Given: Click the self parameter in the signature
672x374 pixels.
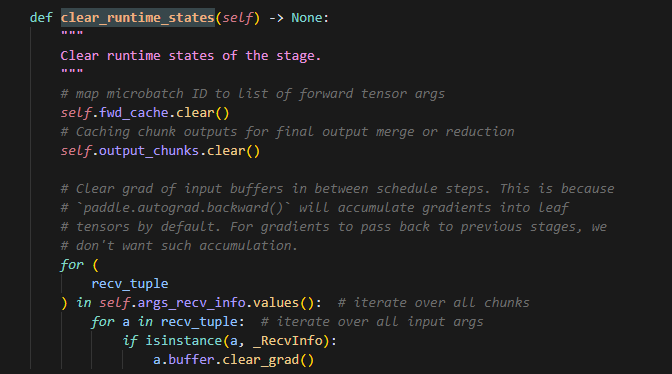Looking at the screenshot, I should 238,18.
